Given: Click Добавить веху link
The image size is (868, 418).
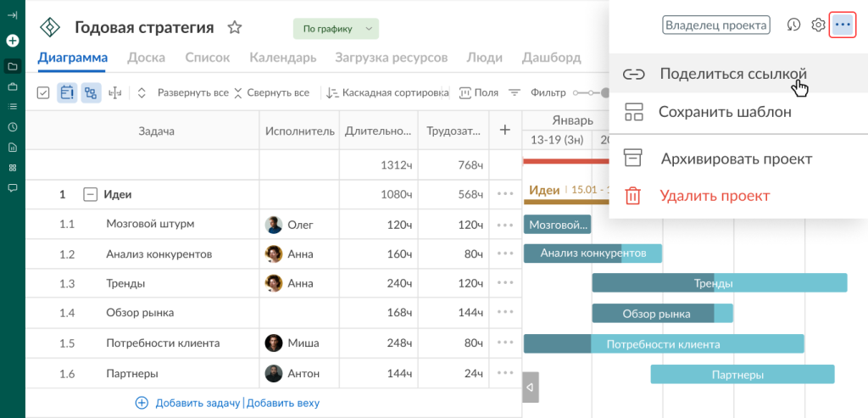Looking at the screenshot, I should (x=282, y=403).
